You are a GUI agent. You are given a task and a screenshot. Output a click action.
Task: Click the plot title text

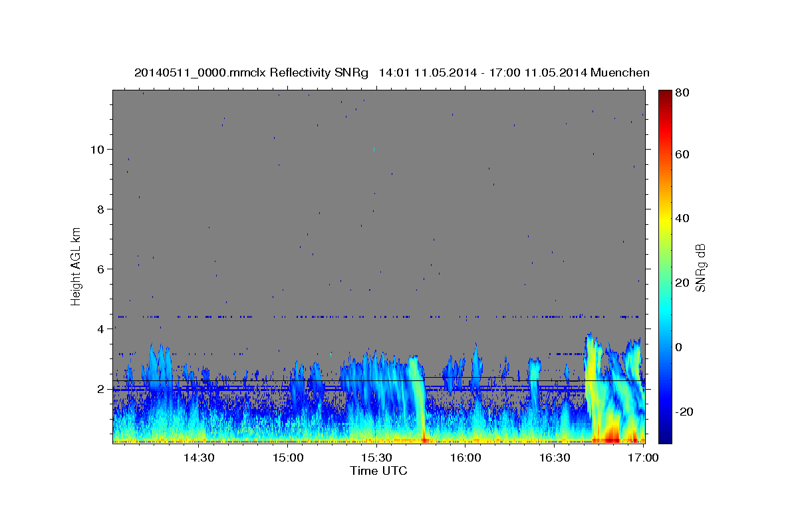click(392, 72)
